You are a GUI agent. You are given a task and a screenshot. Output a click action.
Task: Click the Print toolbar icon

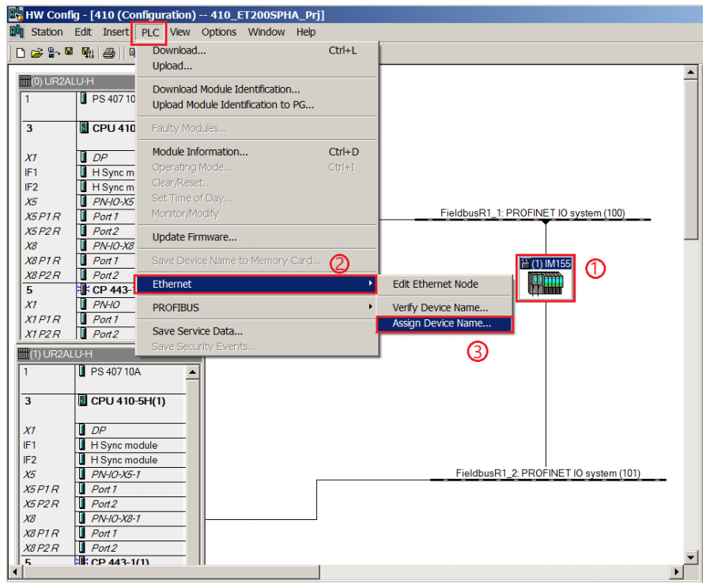coord(108,54)
